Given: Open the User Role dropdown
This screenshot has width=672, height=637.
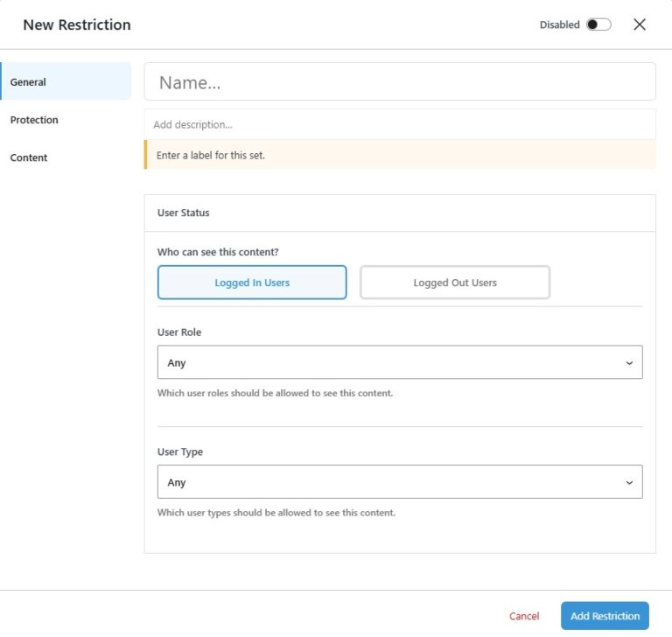Looking at the screenshot, I should (x=399, y=362).
